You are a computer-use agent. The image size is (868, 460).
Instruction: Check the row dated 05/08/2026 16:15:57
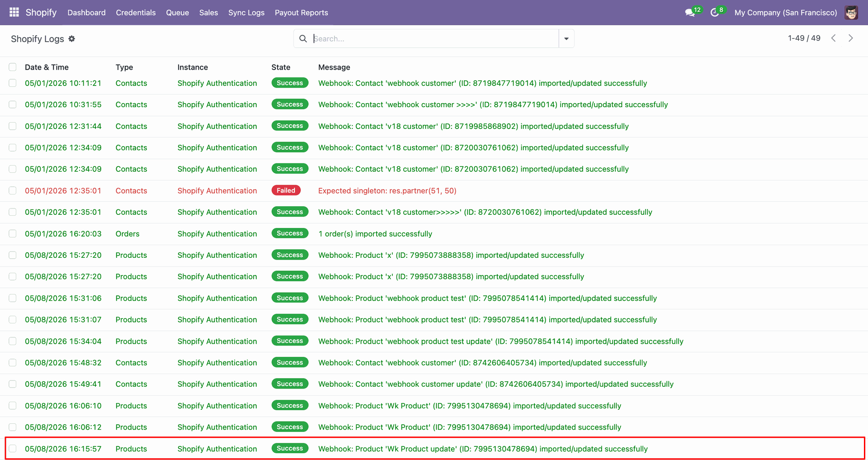(x=13, y=449)
